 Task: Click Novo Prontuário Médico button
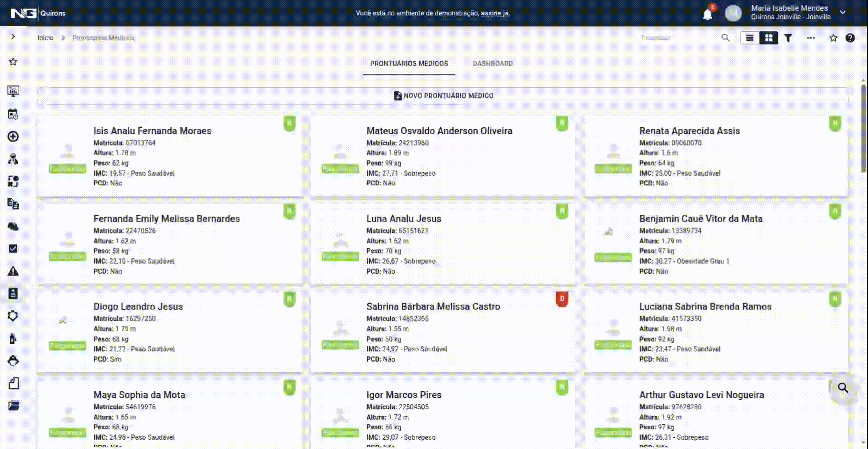[443, 95]
